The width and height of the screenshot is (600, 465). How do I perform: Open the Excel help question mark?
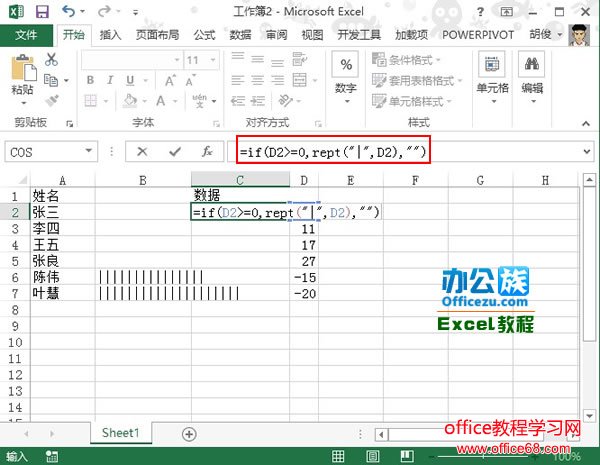(480, 12)
